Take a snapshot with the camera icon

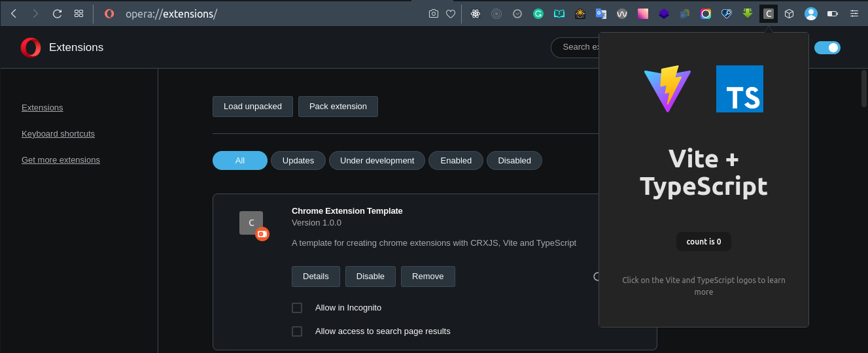coord(433,13)
